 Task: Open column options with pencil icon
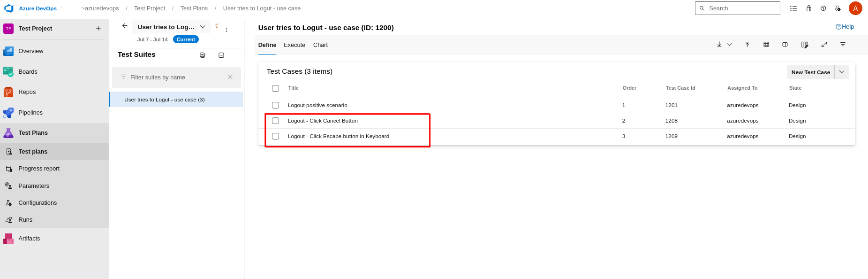coord(804,45)
